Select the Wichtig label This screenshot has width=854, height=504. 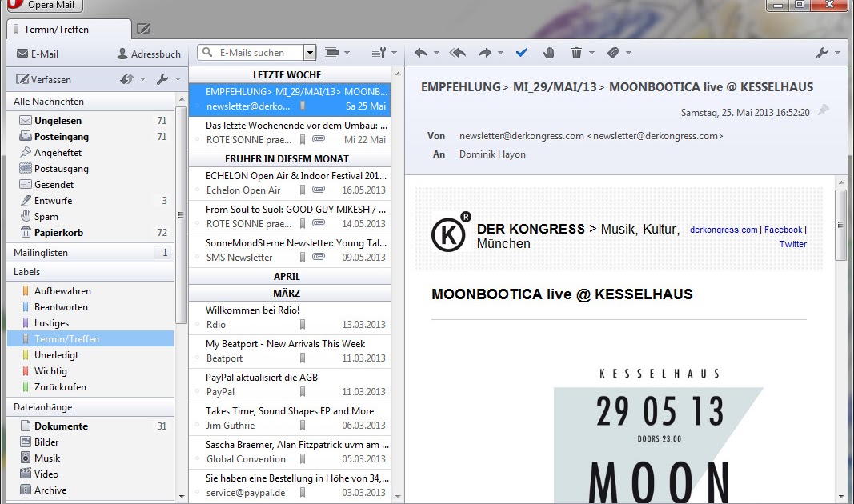coord(90,371)
